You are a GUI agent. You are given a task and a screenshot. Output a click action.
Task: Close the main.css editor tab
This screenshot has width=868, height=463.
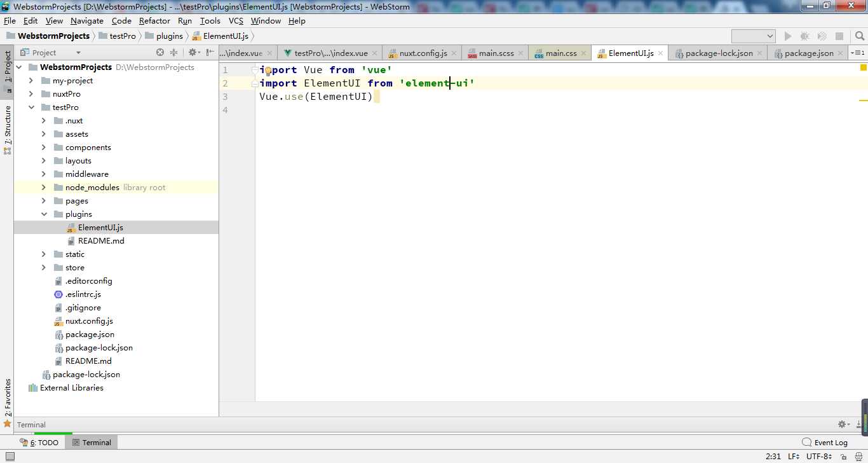(584, 53)
